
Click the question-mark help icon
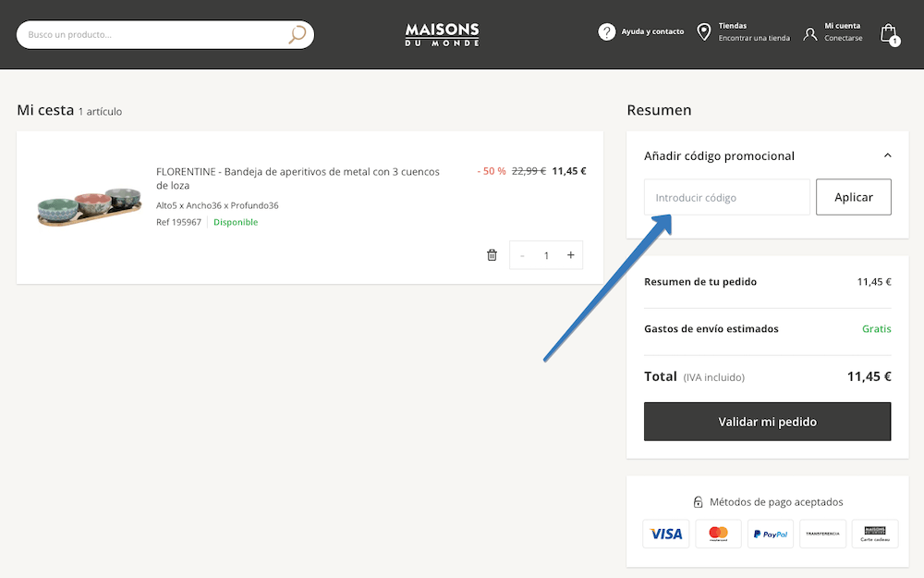[607, 31]
